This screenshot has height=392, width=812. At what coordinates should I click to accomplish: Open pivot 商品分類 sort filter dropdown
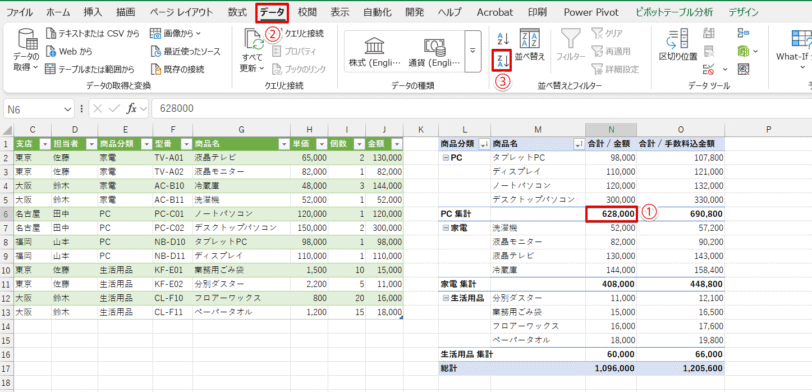pos(484,144)
